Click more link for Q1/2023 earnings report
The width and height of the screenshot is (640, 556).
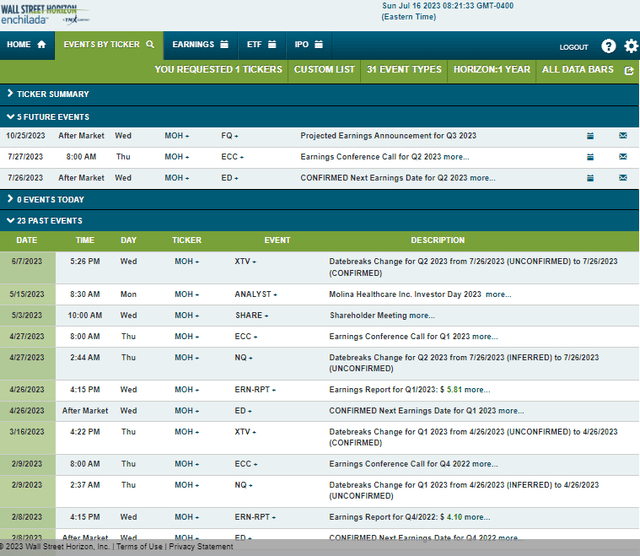(x=477, y=390)
